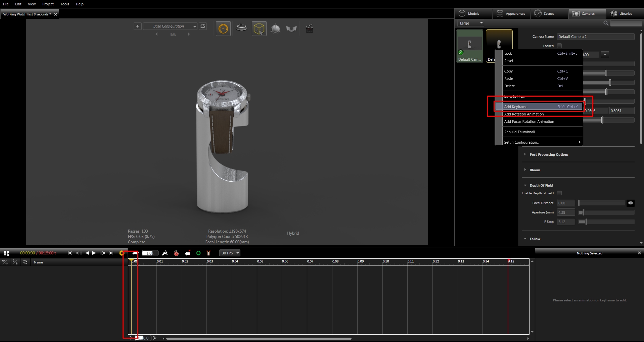
Task: Expand the Post-Processing Options section
Action: tap(549, 155)
